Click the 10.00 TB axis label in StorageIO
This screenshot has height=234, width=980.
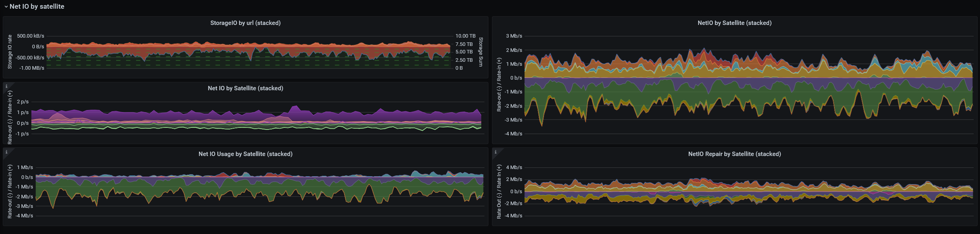465,36
